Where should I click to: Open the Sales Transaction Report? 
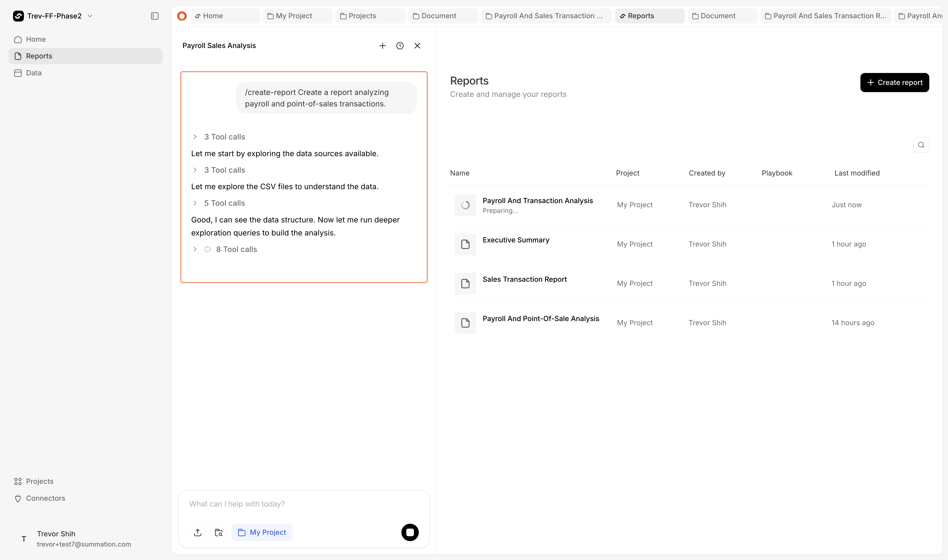[x=524, y=279]
